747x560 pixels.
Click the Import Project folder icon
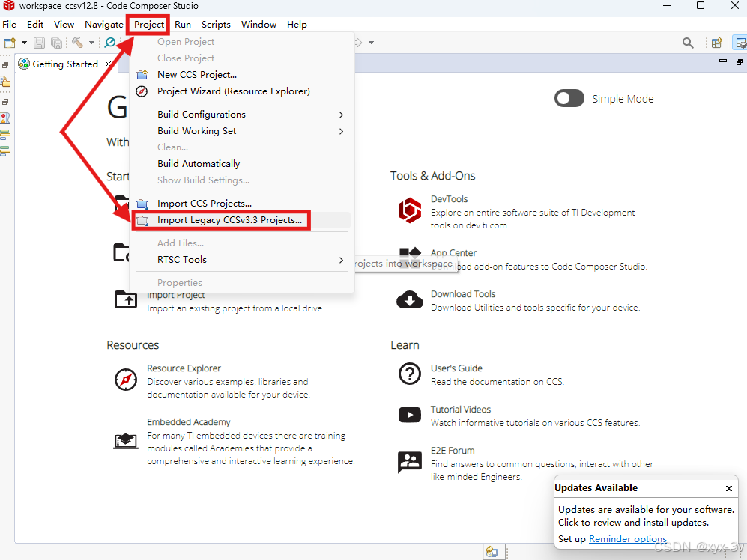coord(126,299)
